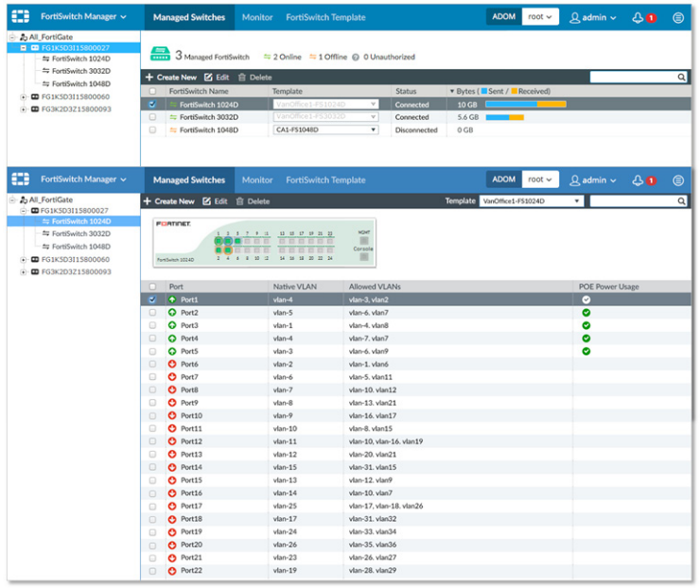Screen dimensions: 700x588
Task: Click the managed FortiSwitch summary icon
Action: (160, 54)
